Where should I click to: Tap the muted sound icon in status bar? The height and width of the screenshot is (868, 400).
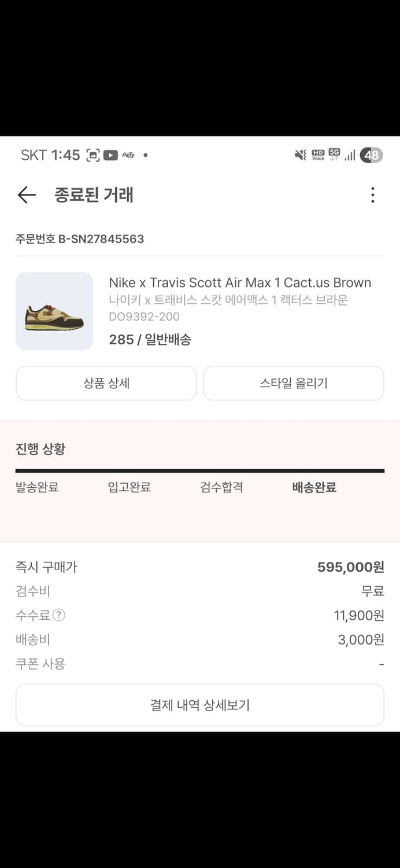299,155
